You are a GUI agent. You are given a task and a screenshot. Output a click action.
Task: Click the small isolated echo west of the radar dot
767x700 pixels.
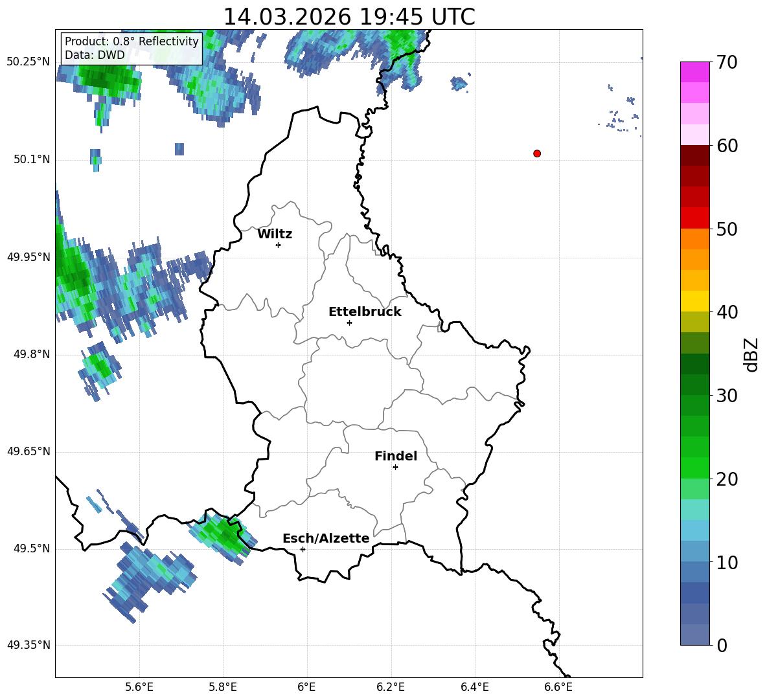[459, 84]
